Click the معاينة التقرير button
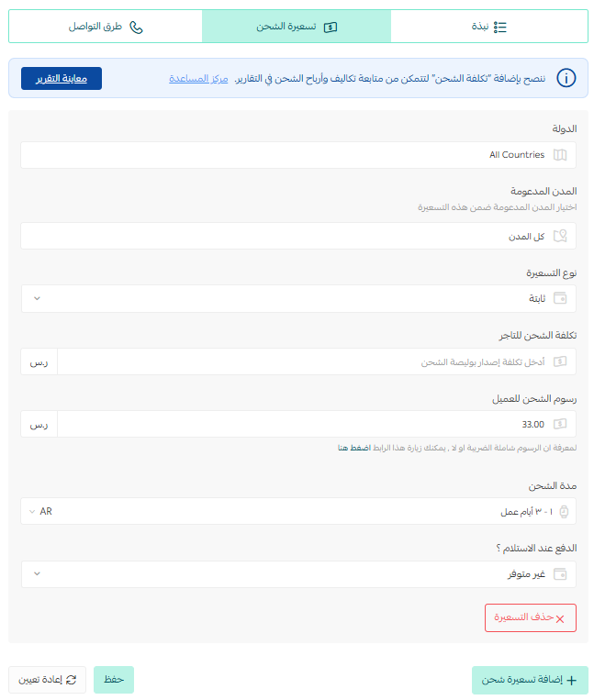 pyautogui.click(x=62, y=79)
